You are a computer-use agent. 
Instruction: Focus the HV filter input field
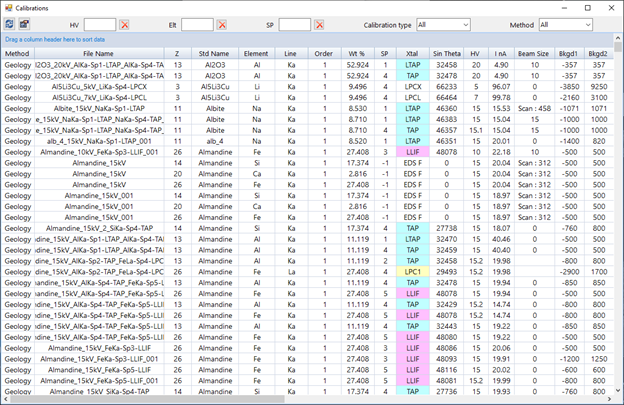100,25
